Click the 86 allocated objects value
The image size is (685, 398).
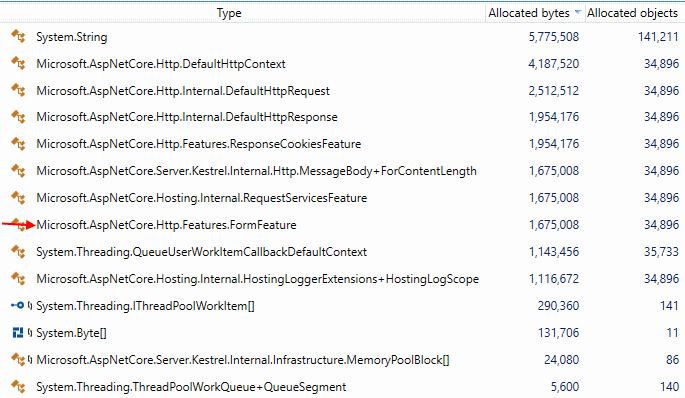[672, 360]
